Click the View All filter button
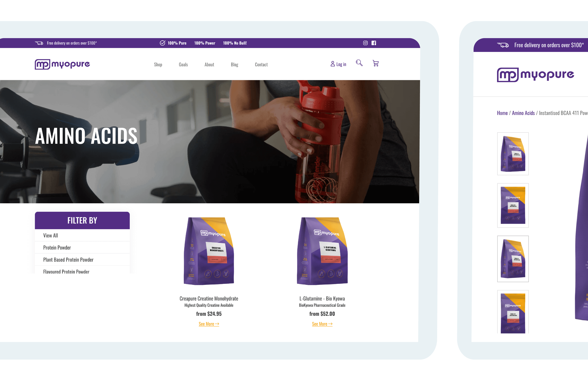588x380 pixels. pos(50,235)
